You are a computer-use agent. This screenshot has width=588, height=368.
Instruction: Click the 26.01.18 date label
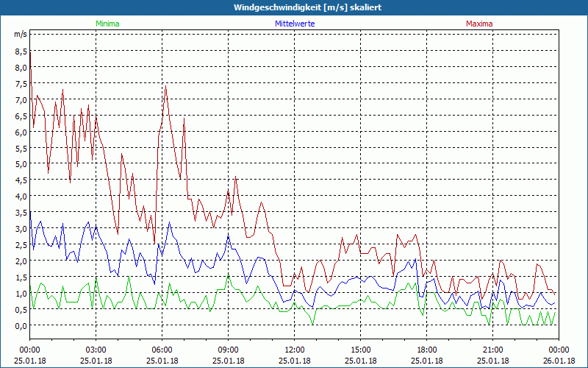point(559,361)
